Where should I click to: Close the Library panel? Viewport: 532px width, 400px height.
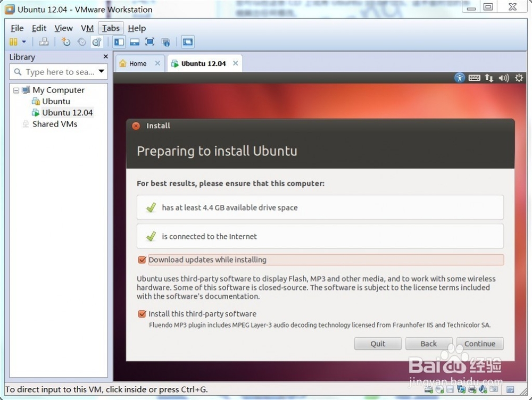pos(105,56)
